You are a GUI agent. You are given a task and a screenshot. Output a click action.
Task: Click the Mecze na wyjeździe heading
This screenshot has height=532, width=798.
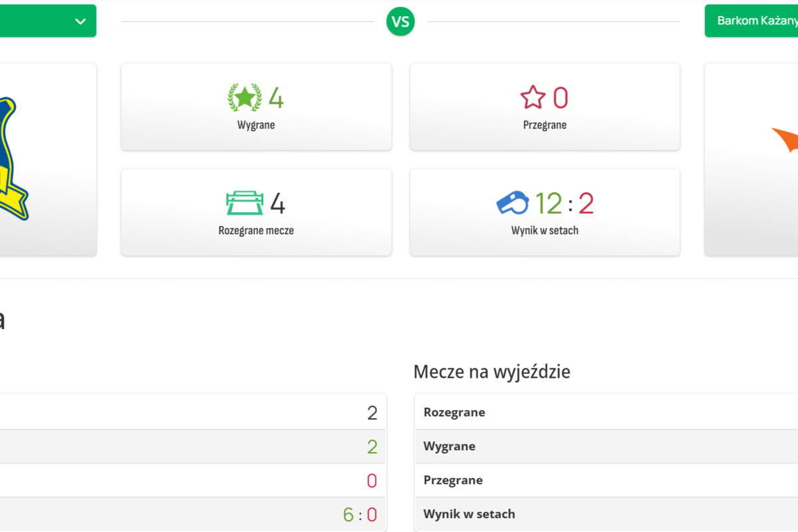click(491, 372)
